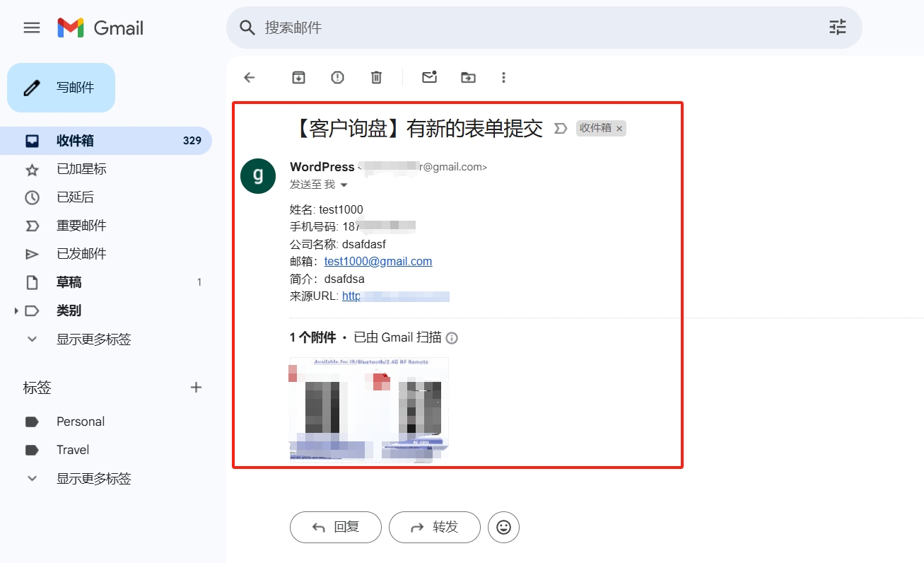Open the main menu hamburger icon
This screenshot has width=924, height=563.
pos(32,28)
